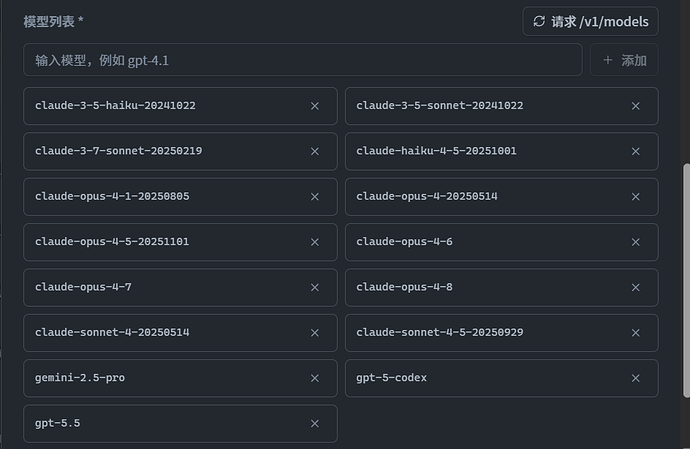The width and height of the screenshot is (690, 449).
Task: Select the gemini-2.5-pro text
Action: coord(80,378)
